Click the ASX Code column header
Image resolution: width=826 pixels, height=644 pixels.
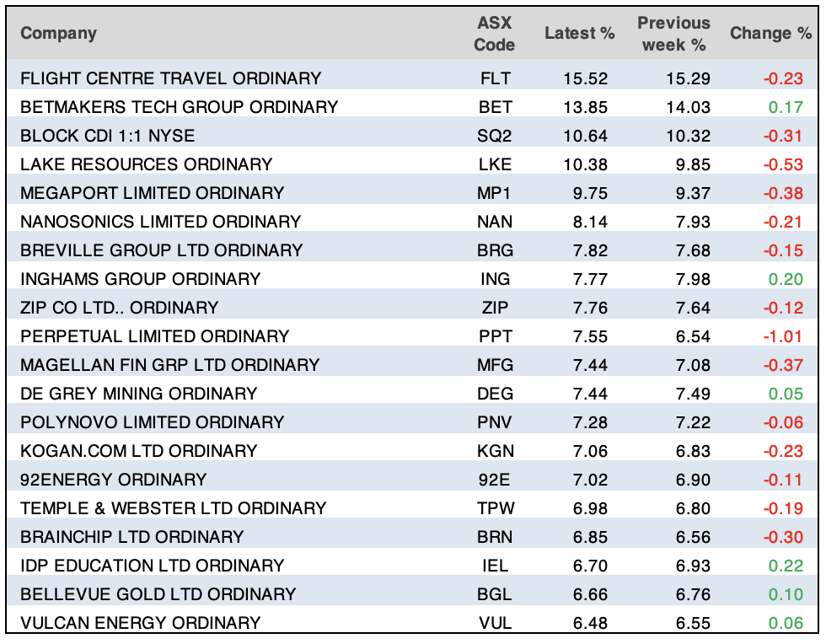[x=494, y=34]
